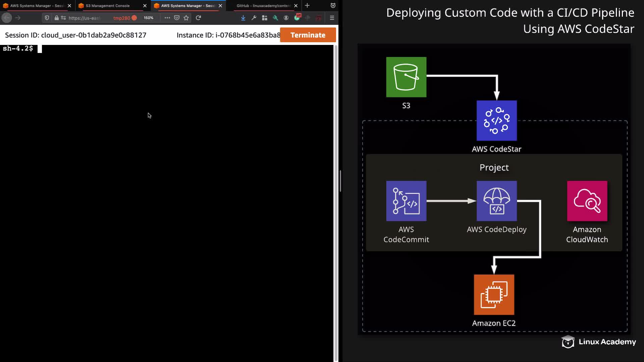644x362 pixels.
Task: Bookmark this page with the star icon
Action: (x=186, y=18)
